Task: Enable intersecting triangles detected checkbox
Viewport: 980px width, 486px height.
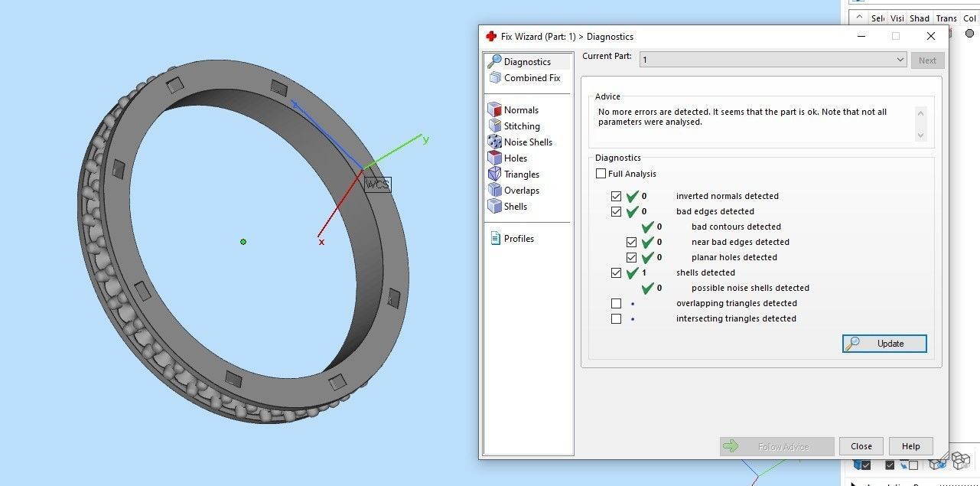Action: pos(616,318)
